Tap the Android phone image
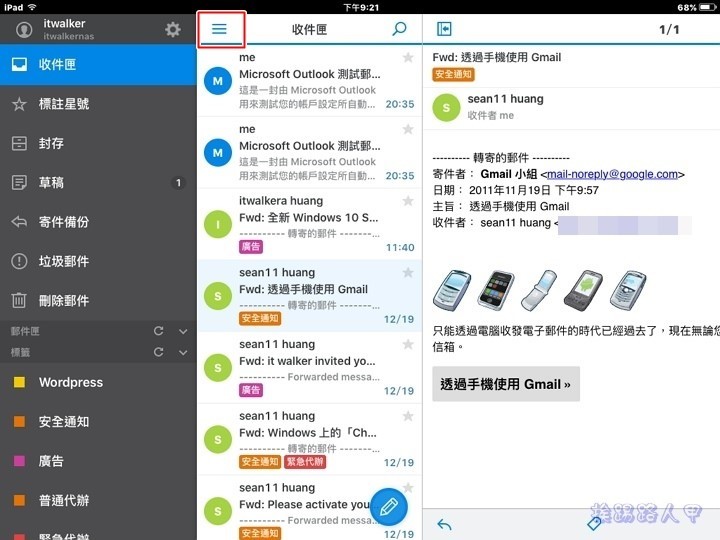 coord(583,290)
